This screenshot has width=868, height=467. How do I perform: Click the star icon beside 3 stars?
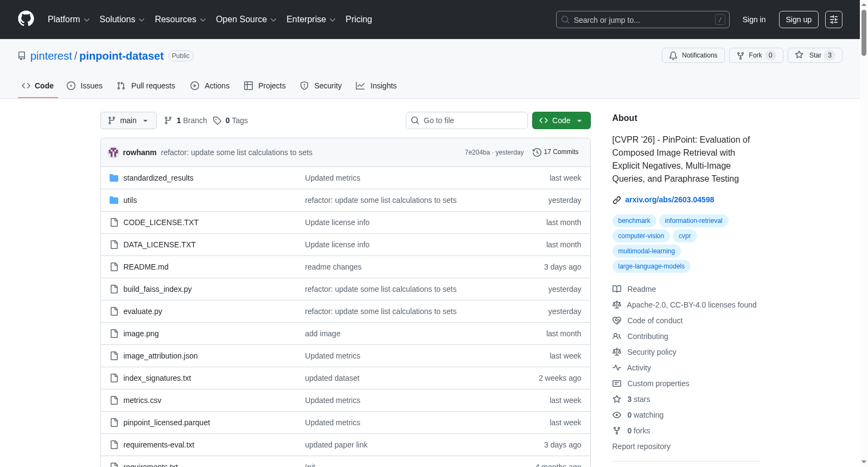tap(617, 399)
